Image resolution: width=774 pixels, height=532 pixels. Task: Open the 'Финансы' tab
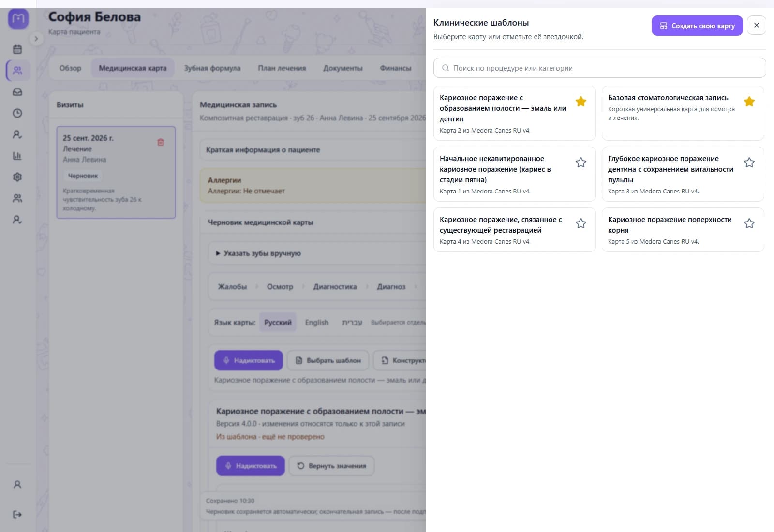coord(395,68)
